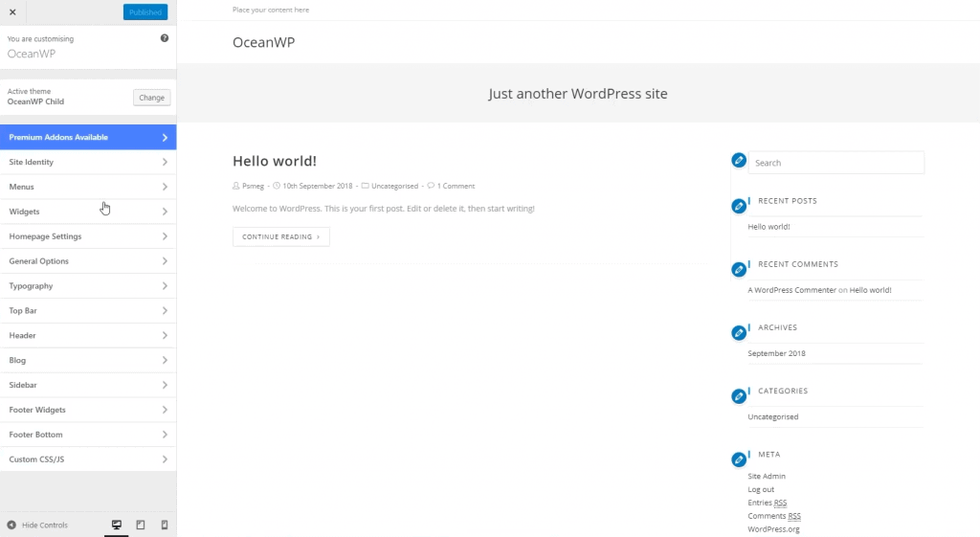
Task: Switch to desktop preview mode
Action: point(117,525)
